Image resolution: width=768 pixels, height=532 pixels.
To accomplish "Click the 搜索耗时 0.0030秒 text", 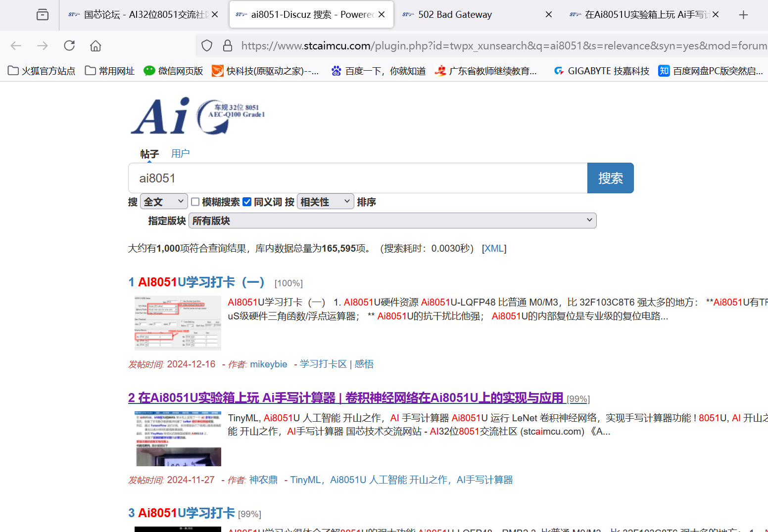I will point(427,248).
